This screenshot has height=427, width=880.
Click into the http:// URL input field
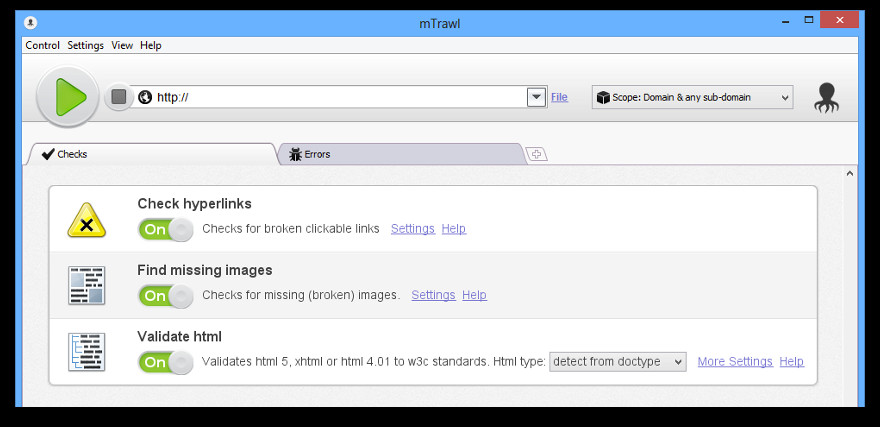pos(340,97)
